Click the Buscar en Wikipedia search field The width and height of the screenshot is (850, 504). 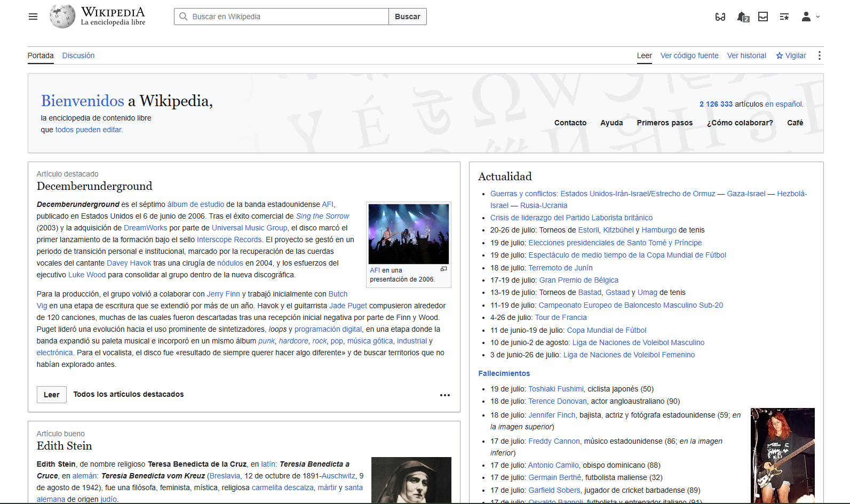click(x=281, y=17)
